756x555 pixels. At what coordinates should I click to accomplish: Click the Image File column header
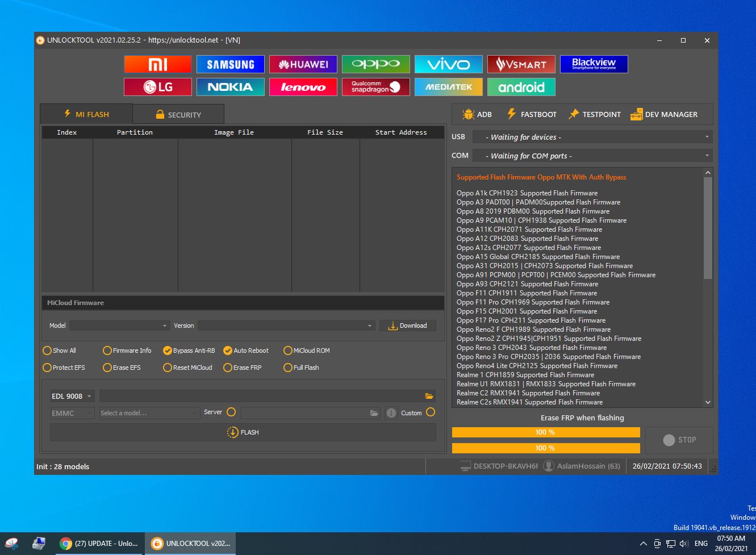coord(234,132)
